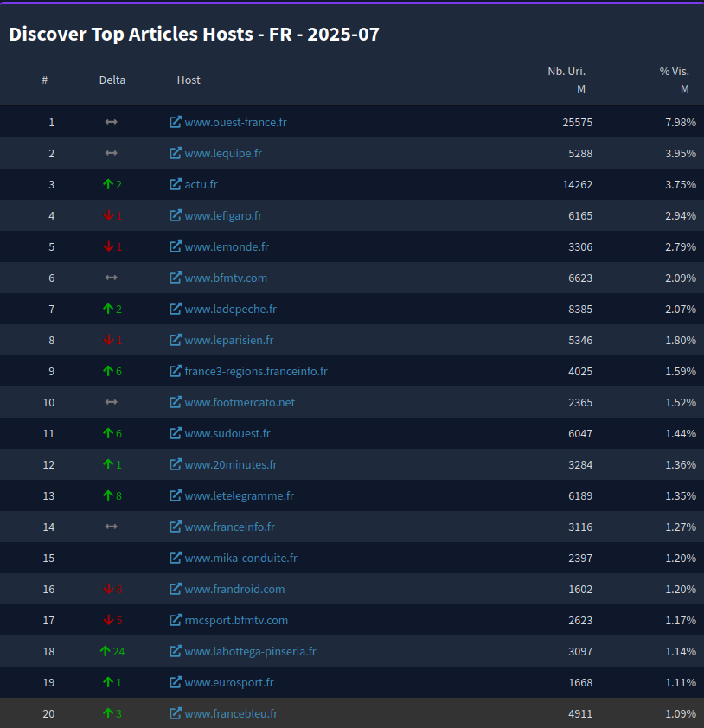Open the www.eurosport.fr host link
This screenshot has width=704, height=728.
coord(229,682)
